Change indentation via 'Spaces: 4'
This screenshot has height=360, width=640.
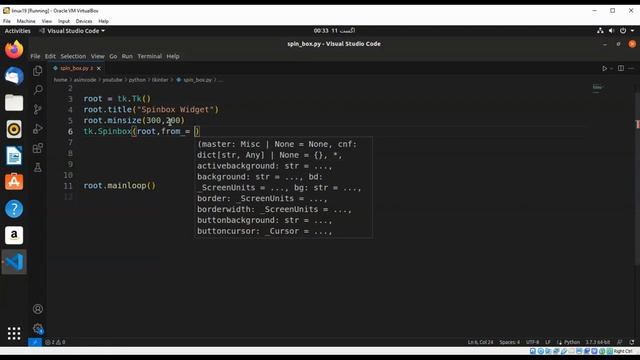509,342
